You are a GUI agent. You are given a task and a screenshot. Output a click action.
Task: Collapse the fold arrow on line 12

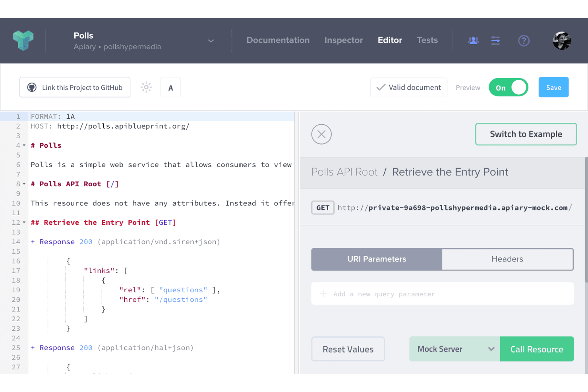point(24,222)
